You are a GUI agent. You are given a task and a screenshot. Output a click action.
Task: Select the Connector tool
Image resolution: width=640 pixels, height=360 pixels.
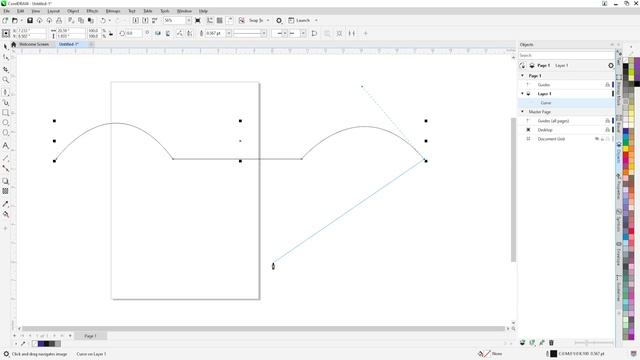point(6,168)
